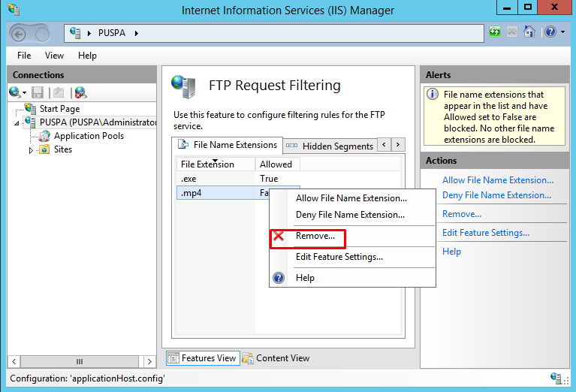Screen dimensions: 576x392
Task: Open the View menu
Action: point(54,56)
